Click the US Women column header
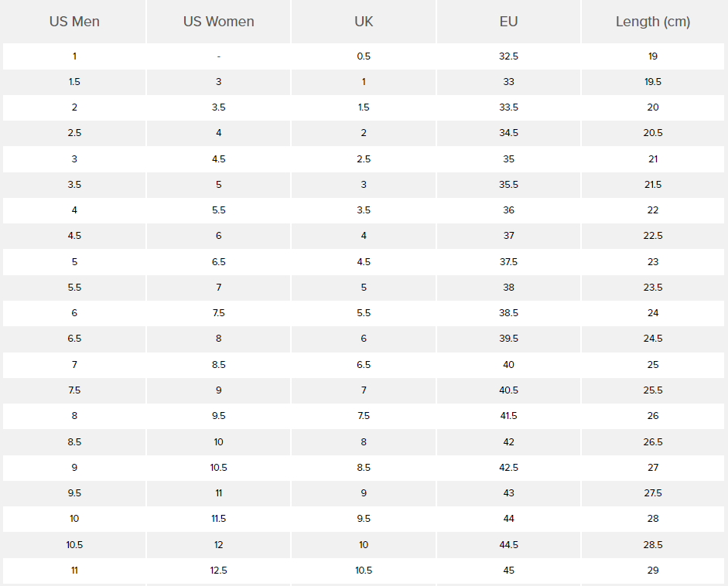This screenshot has height=586, width=728. click(x=219, y=22)
